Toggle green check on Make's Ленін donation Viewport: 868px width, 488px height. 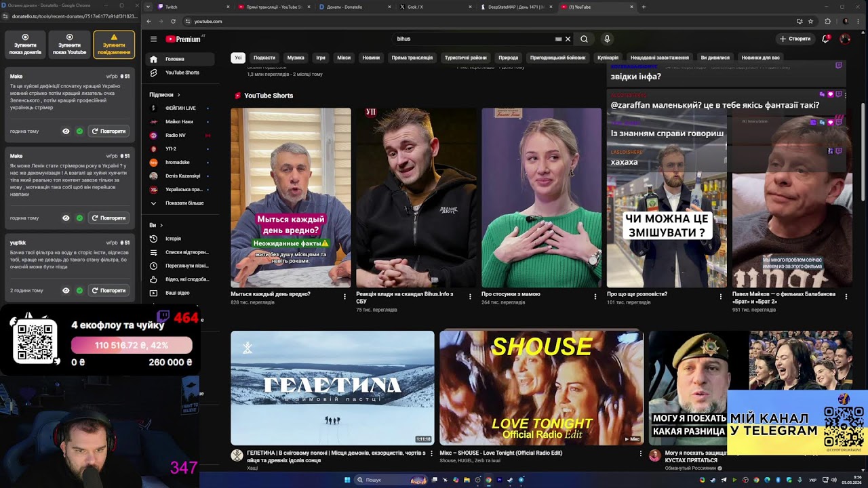click(79, 218)
